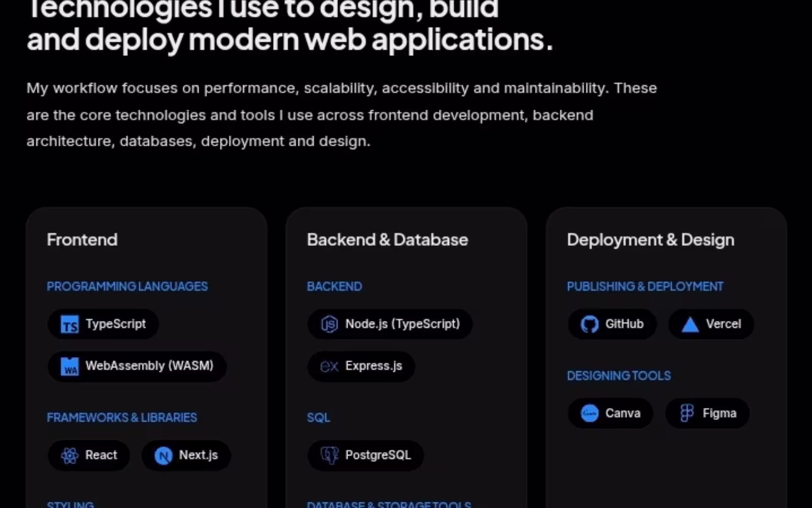812x508 pixels.
Task: Click the Canva circle logo icon
Action: [x=589, y=414]
